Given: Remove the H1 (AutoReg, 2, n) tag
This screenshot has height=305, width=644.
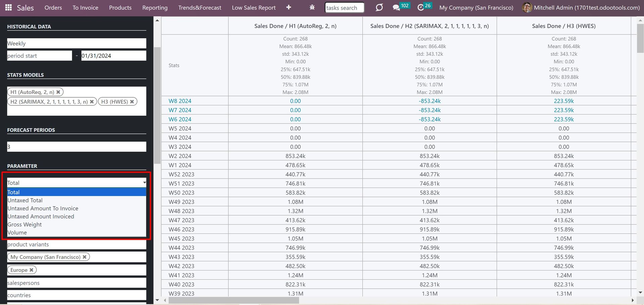Looking at the screenshot, I should click(x=58, y=92).
